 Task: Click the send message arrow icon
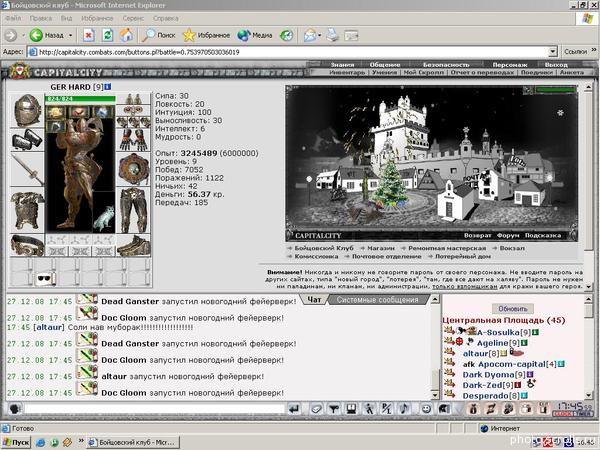click(294, 409)
